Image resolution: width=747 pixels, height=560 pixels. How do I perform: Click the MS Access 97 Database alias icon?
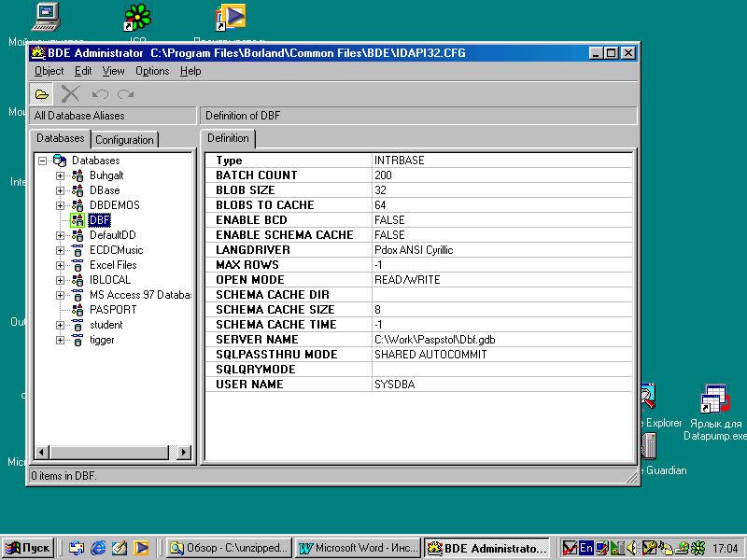point(78,295)
